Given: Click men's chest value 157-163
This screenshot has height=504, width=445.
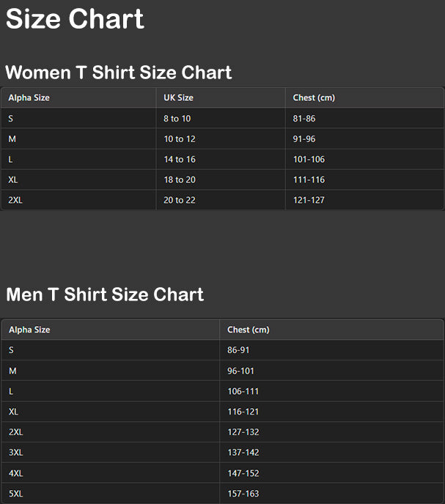Looking at the screenshot, I should [x=243, y=494].
